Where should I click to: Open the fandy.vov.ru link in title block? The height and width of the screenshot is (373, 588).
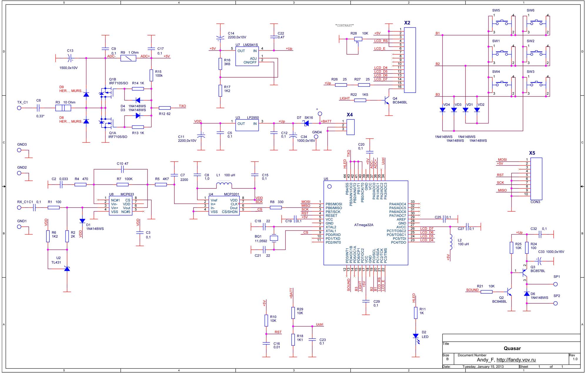coord(516,360)
